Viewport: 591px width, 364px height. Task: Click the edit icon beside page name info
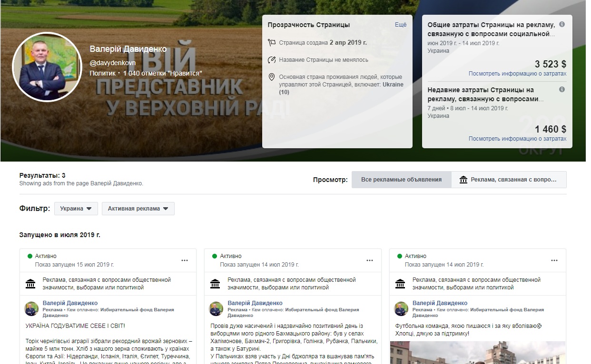pos(272,60)
